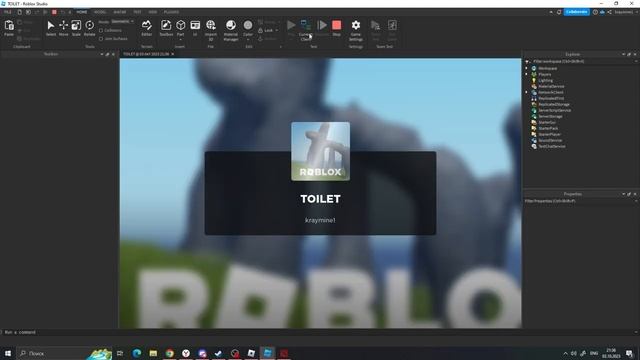Open the Mode Geometric dropdown
640x360 pixels.
point(122,22)
